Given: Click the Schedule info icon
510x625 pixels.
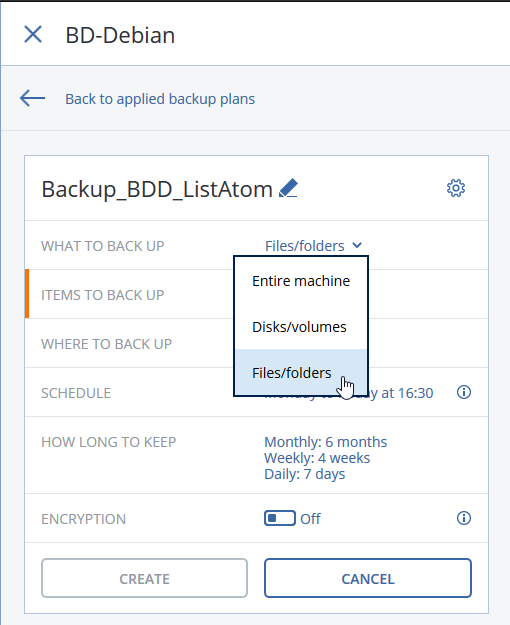Looking at the screenshot, I should coord(464,392).
